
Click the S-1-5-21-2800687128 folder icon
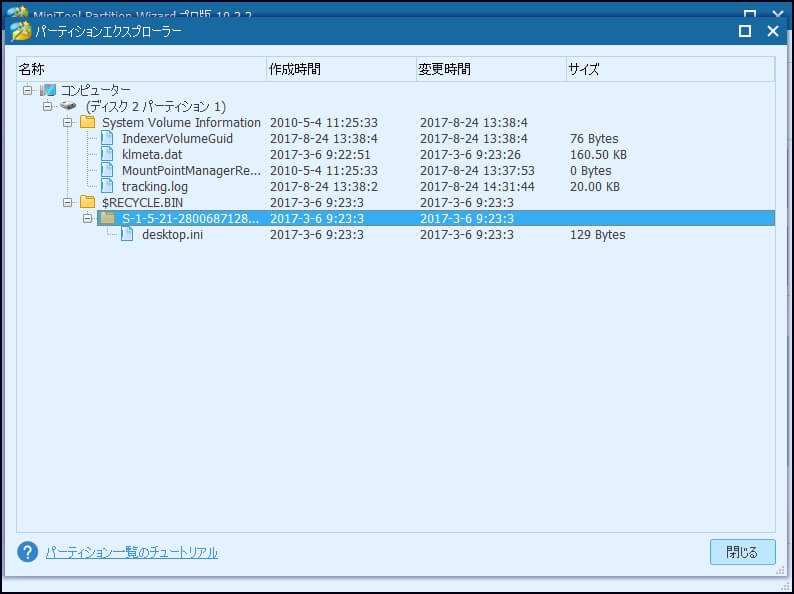coord(107,218)
